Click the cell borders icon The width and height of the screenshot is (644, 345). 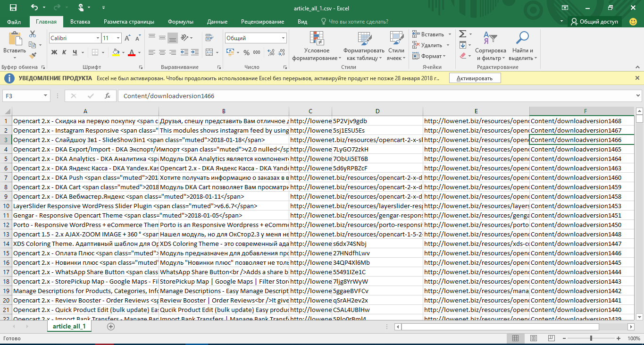[x=96, y=52]
